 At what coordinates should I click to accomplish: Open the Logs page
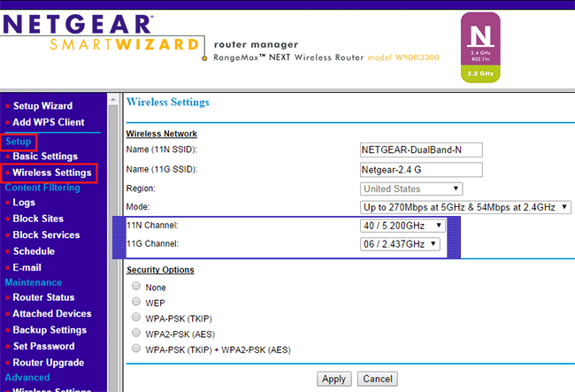(24, 203)
